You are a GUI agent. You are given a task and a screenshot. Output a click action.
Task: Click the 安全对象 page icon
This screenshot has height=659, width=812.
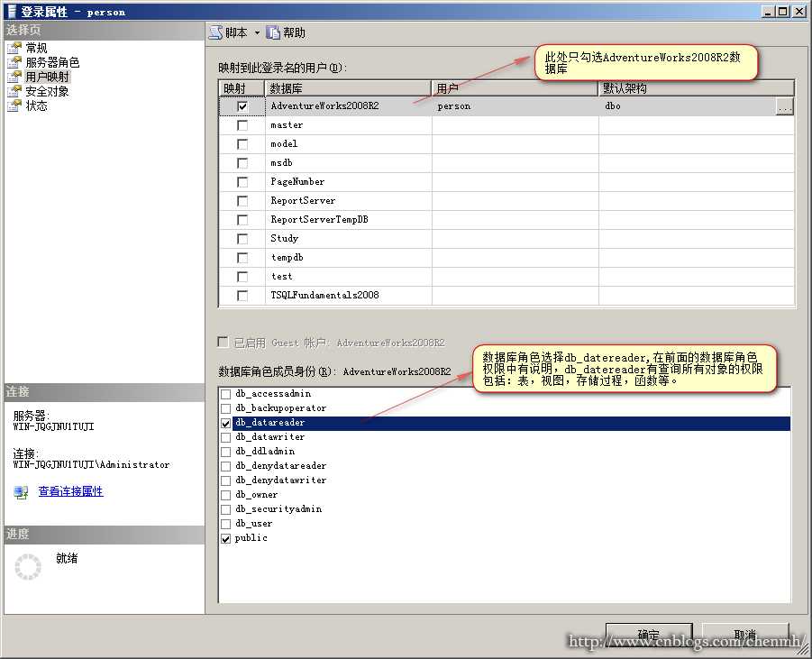[x=14, y=92]
